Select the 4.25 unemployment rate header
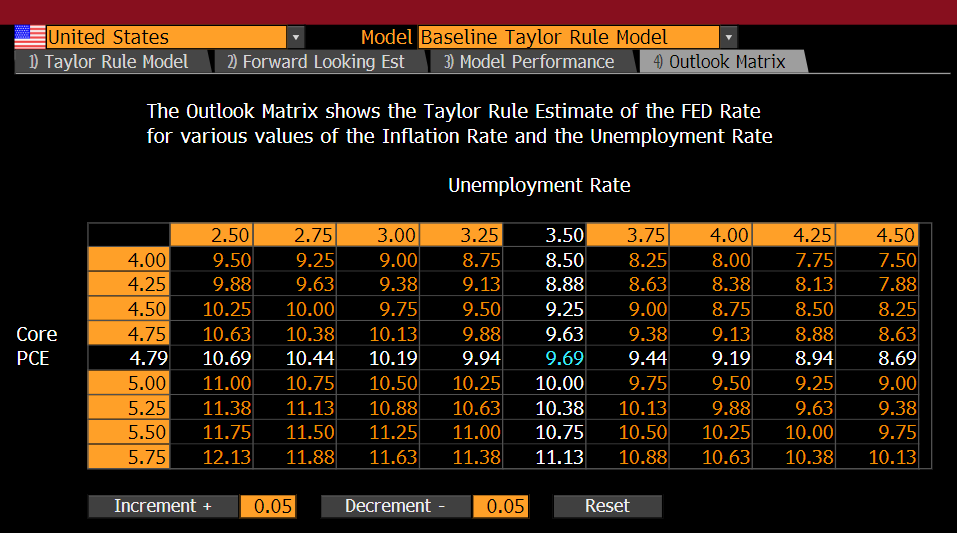This screenshot has width=957, height=533. click(x=793, y=235)
